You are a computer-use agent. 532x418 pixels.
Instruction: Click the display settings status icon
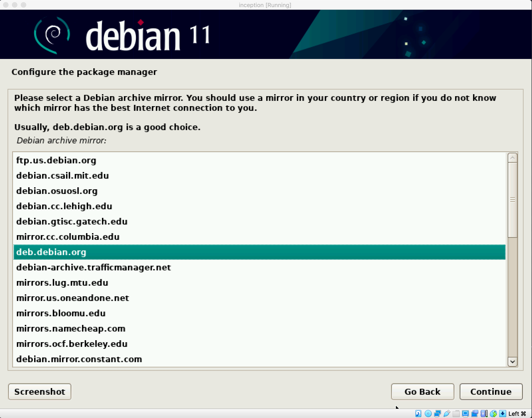(465, 414)
